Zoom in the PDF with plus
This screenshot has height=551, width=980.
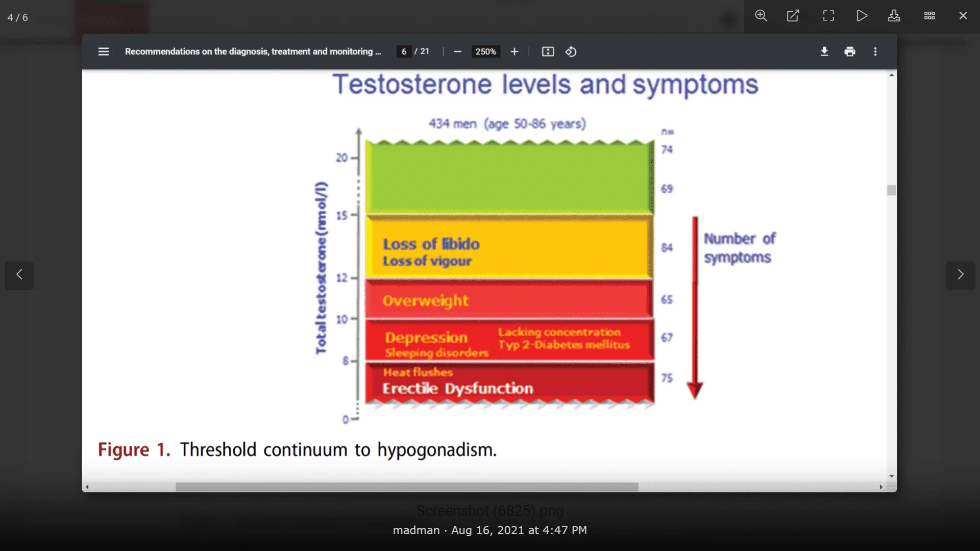click(514, 52)
